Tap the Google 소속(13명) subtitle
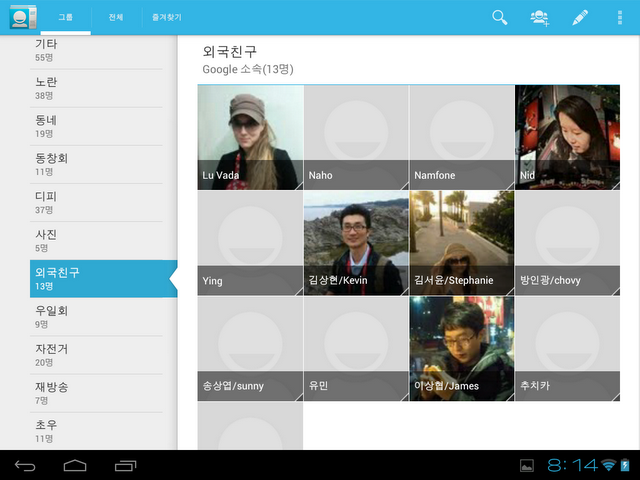 (248, 69)
